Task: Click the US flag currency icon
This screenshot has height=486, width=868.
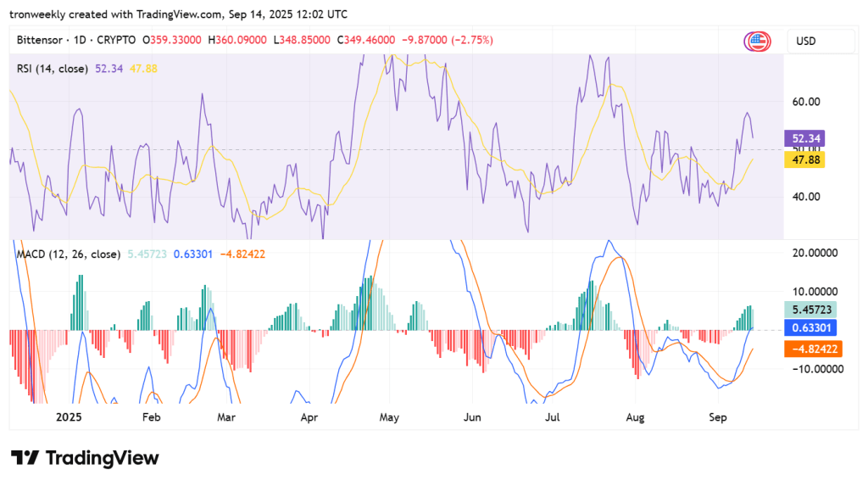Action: tap(757, 42)
